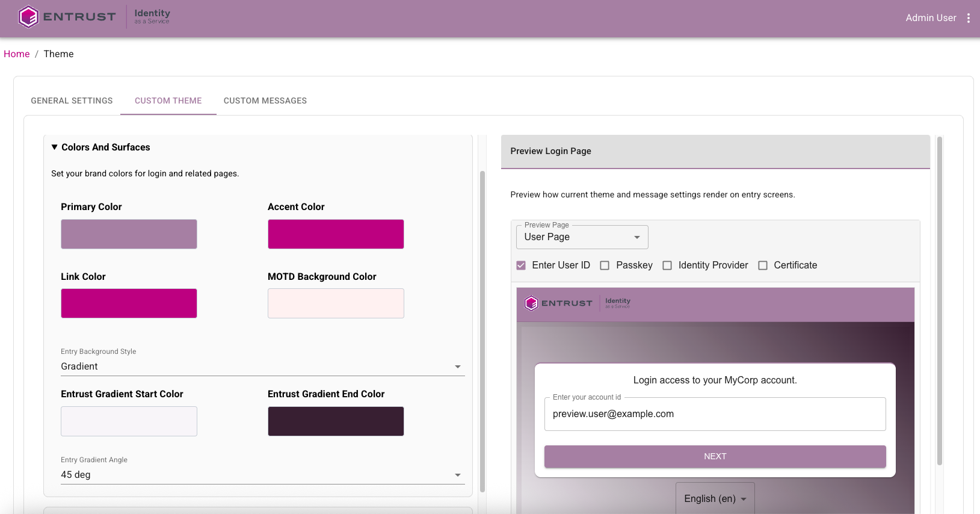
Task: Collapse the Colors And Surfaces section
Action: pyautogui.click(x=100, y=147)
